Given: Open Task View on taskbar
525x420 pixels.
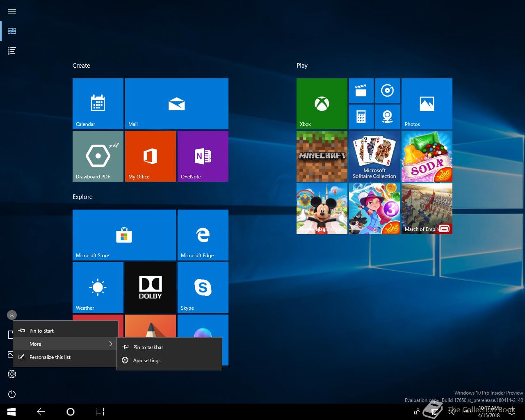Looking at the screenshot, I should pyautogui.click(x=100, y=412).
